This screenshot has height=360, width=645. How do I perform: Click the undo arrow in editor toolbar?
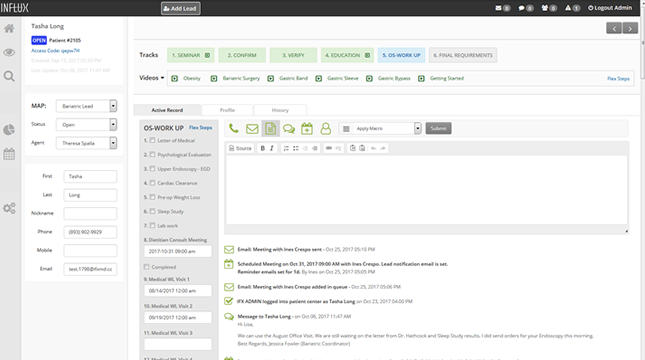(x=374, y=148)
